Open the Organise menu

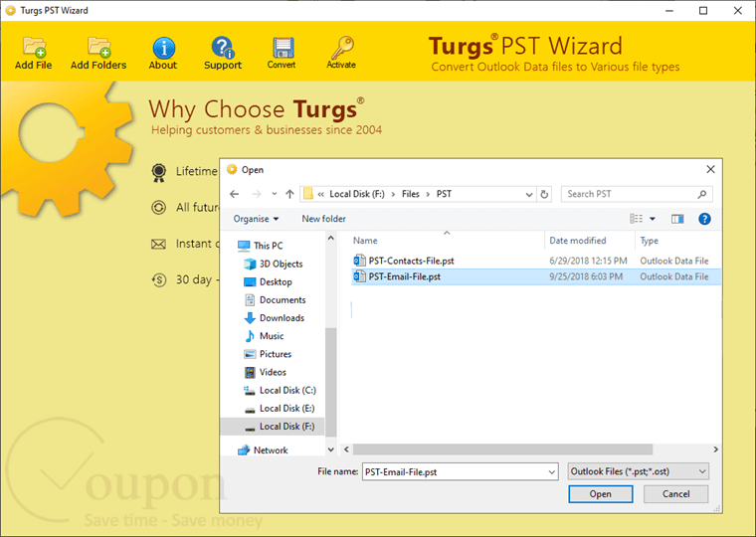point(256,219)
